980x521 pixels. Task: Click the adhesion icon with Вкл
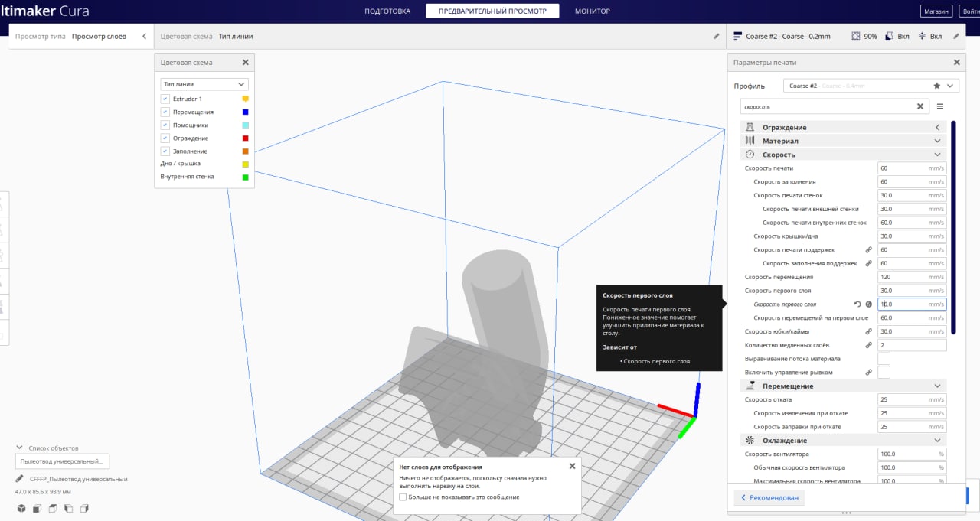pos(922,36)
